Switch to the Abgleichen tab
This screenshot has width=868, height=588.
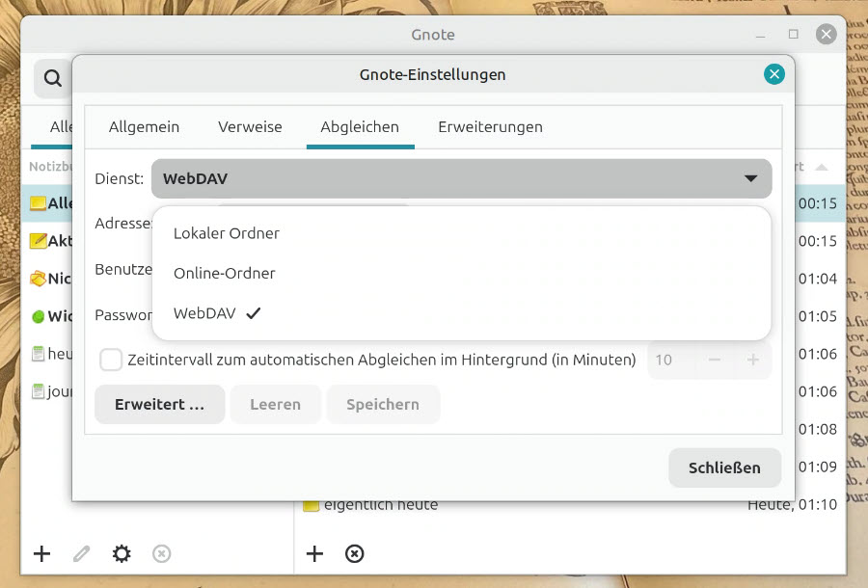(360, 127)
